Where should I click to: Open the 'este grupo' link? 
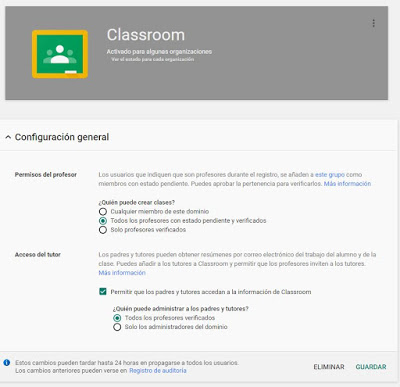(x=330, y=175)
